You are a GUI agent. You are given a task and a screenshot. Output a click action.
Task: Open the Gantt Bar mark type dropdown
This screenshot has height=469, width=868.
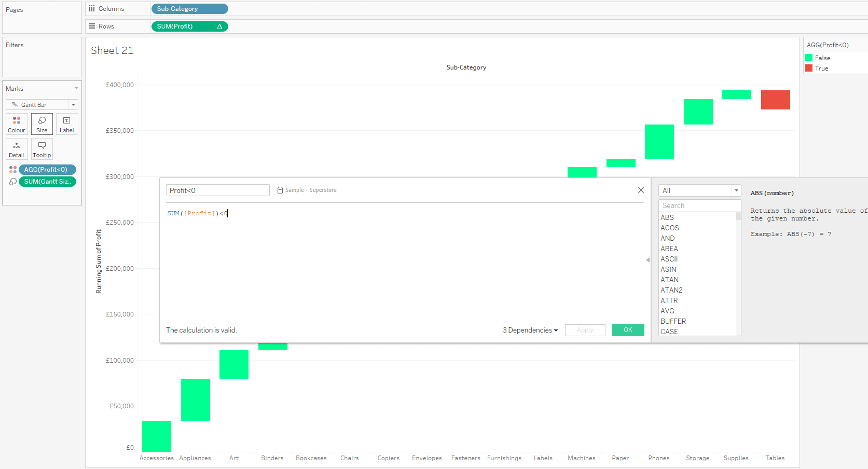(x=73, y=104)
